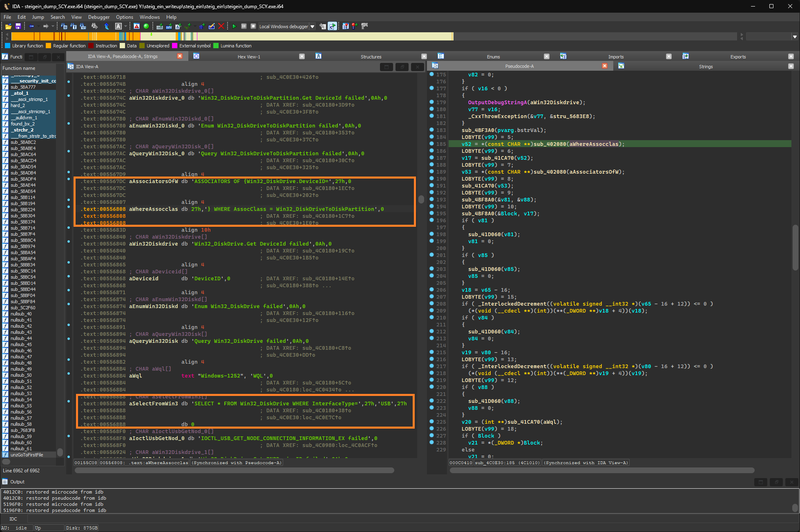The width and height of the screenshot is (800, 532).
Task: Click the jump back arrow icon
Action: coord(31,26)
